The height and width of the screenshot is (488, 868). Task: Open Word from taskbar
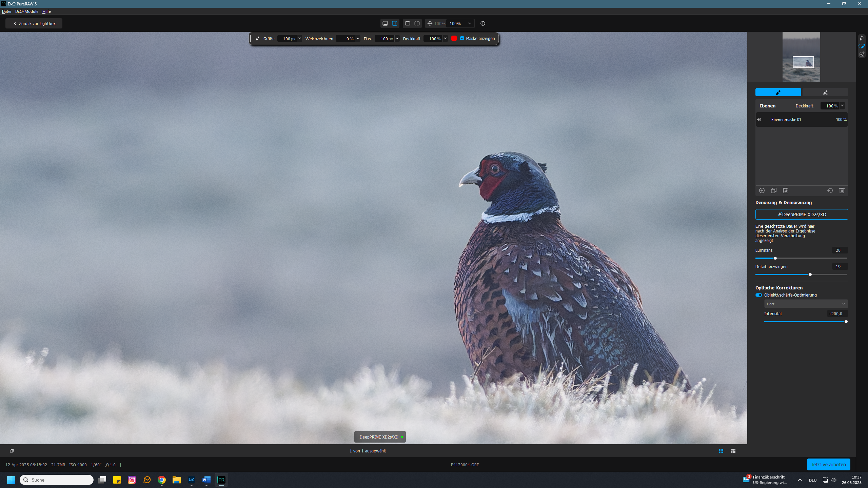pyautogui.click(x=206, y=480)
